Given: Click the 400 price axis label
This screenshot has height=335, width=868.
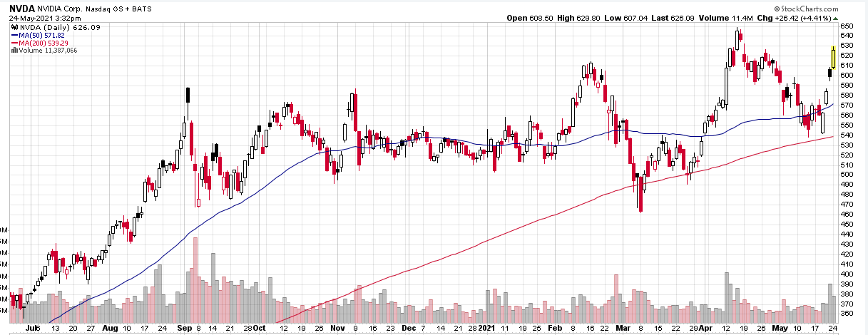Looking at the screenshot, I should (x=847, y=274).
